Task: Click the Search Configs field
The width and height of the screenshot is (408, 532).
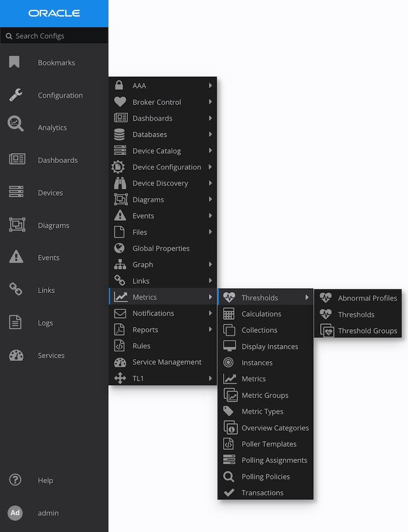Action: coord(54,36)
